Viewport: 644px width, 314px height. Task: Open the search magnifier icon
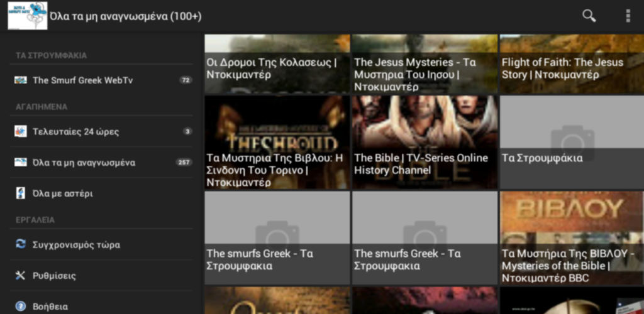pos(589,16)
